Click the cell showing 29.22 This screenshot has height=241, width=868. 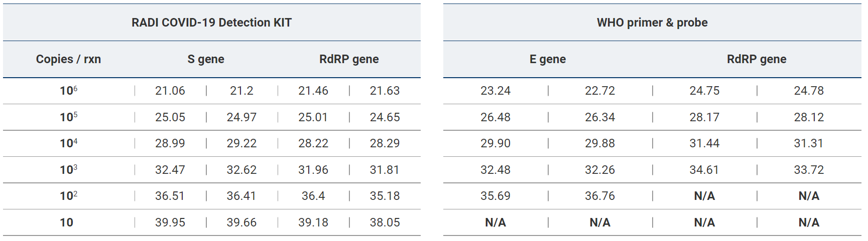click(241, 143)
